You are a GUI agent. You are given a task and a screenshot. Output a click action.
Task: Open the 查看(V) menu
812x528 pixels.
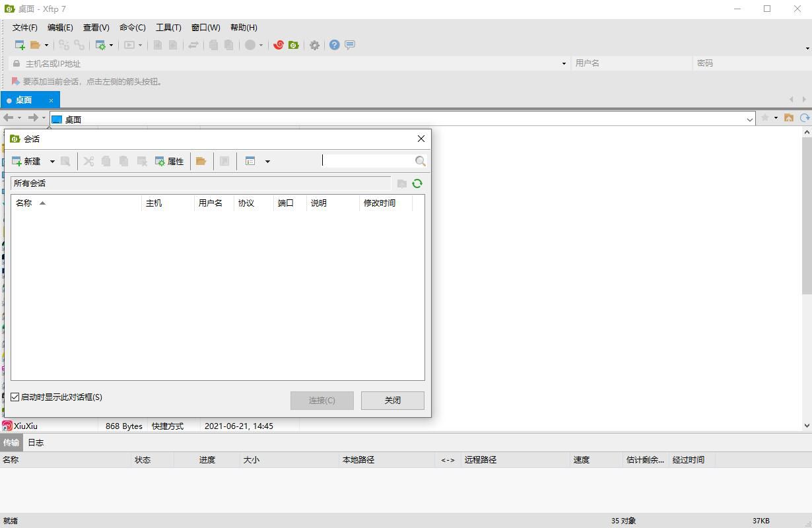[x=96, y=27]
